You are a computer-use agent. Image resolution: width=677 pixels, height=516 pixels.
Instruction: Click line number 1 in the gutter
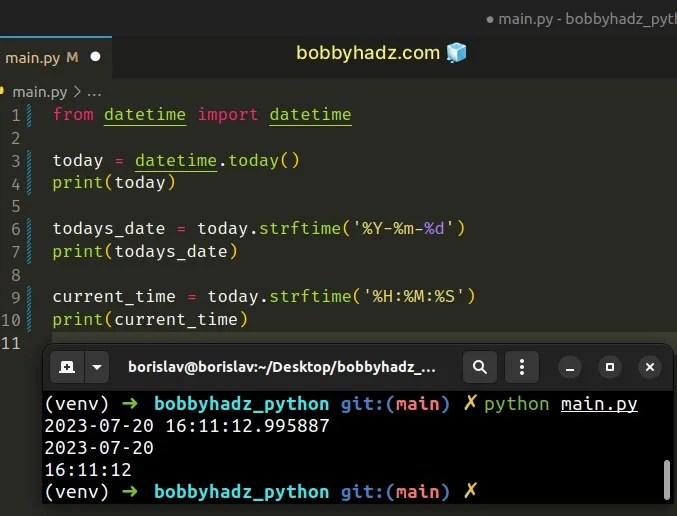pyautogui.click(x=16, y=115)
